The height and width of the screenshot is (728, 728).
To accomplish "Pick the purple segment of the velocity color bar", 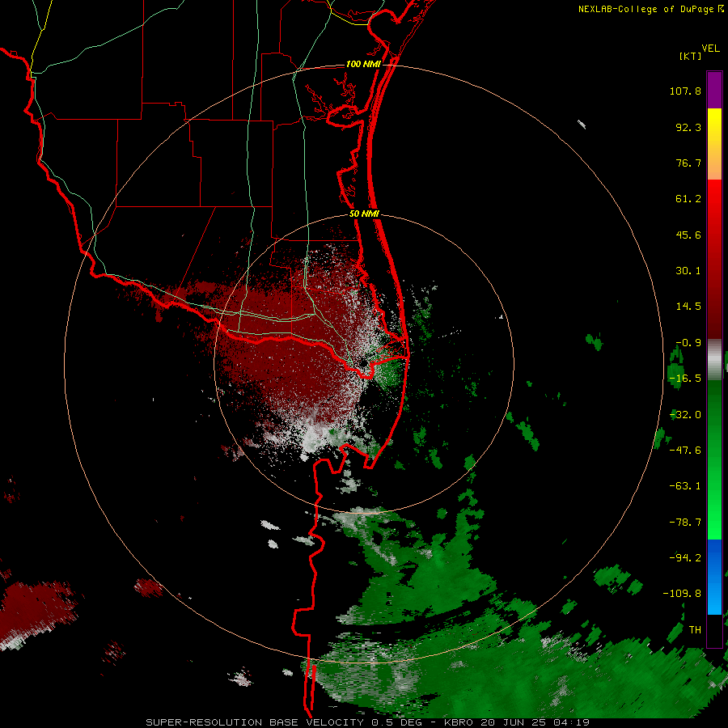I will pos(714,90).
